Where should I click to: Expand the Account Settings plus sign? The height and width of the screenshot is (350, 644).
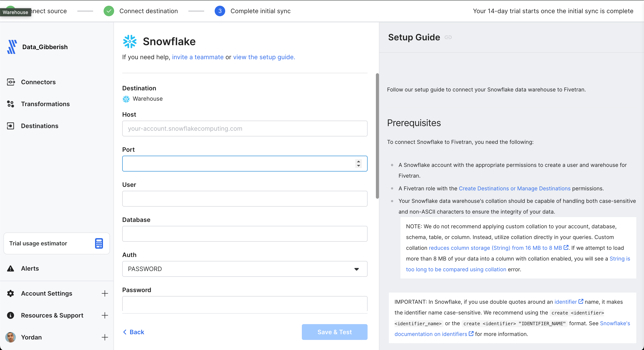point(105,293)
